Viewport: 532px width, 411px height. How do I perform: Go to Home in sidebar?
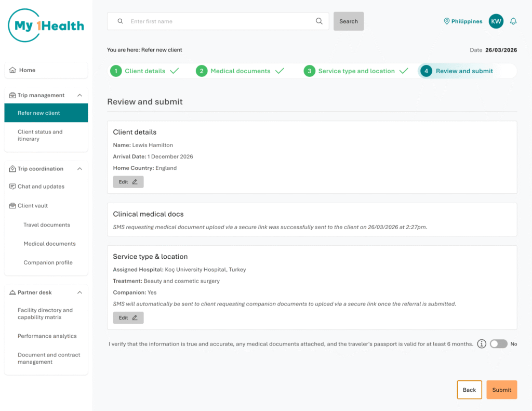46,70
